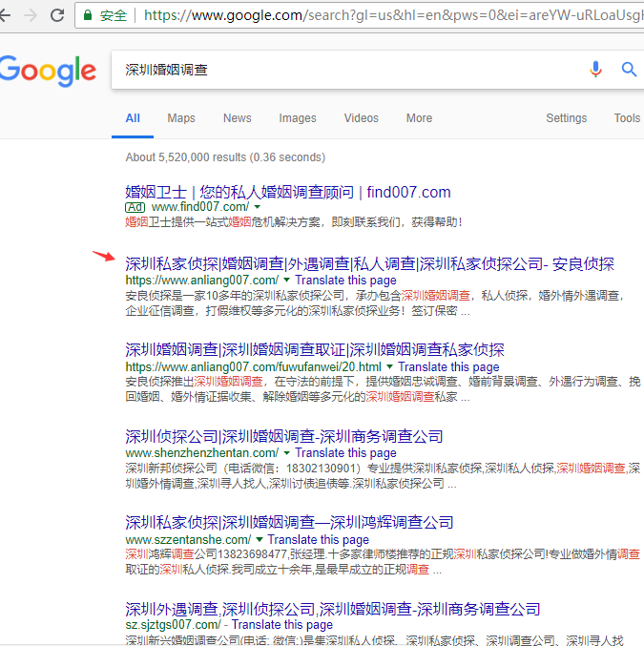Click the blue magnifier search button

point(629,70)
